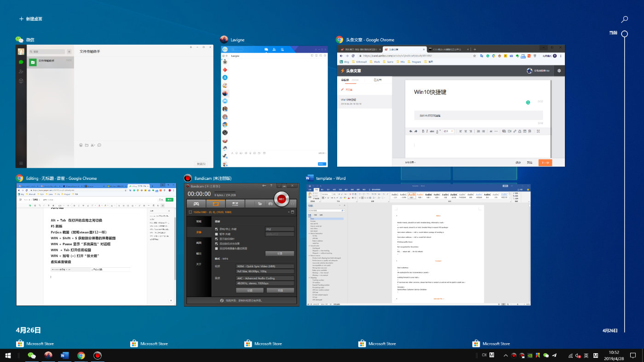Click the emoji icon in 微信 chat input bar
The image size is (644, 362).
click(81, 145)
